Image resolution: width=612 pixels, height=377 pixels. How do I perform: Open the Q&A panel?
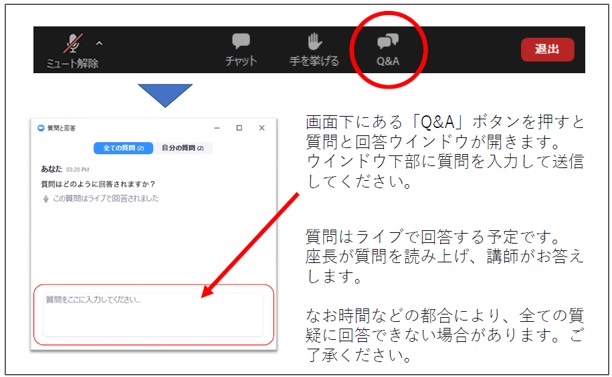(388, 50)
